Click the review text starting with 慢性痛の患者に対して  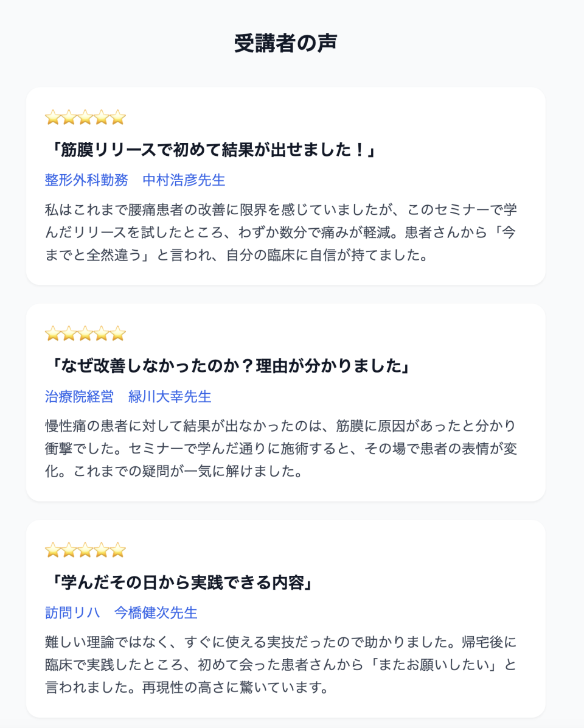point(281,448)
